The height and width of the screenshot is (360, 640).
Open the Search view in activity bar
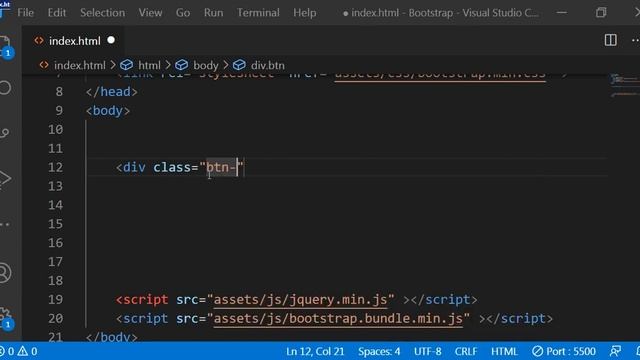click(x=5, y=88)
